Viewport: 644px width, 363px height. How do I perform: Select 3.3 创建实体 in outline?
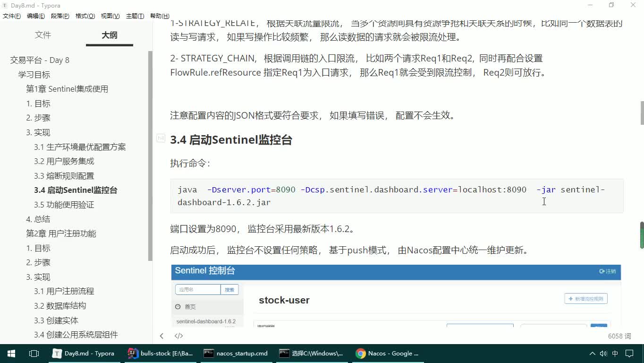[x=56, y=320]
